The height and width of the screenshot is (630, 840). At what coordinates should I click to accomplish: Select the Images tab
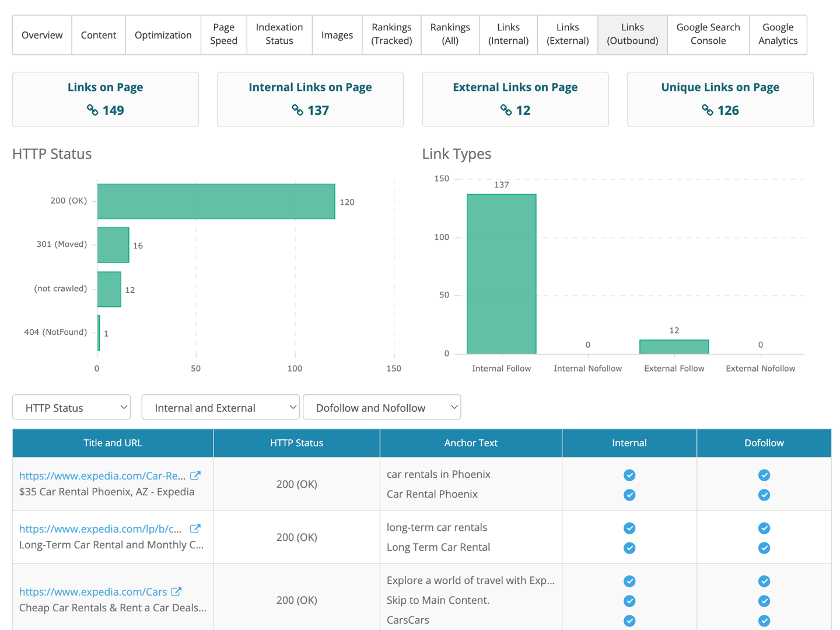337,35
